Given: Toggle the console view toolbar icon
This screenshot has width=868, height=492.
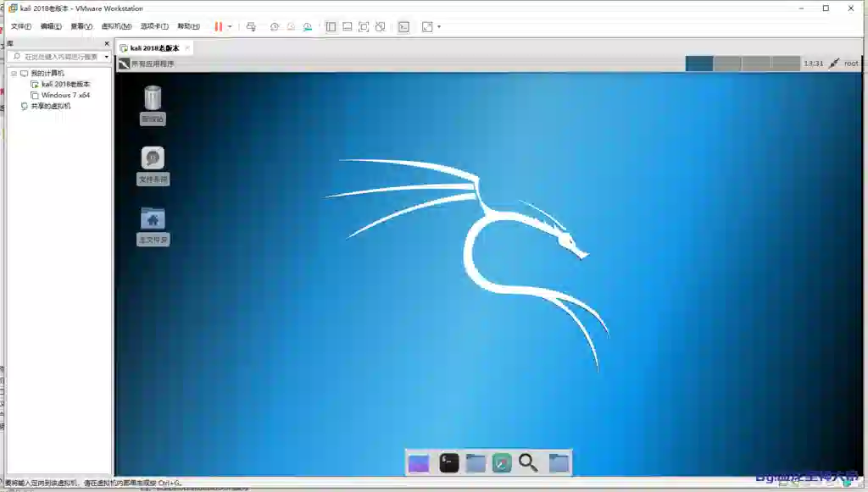Looking at the screenshot, I should (403, 26).
